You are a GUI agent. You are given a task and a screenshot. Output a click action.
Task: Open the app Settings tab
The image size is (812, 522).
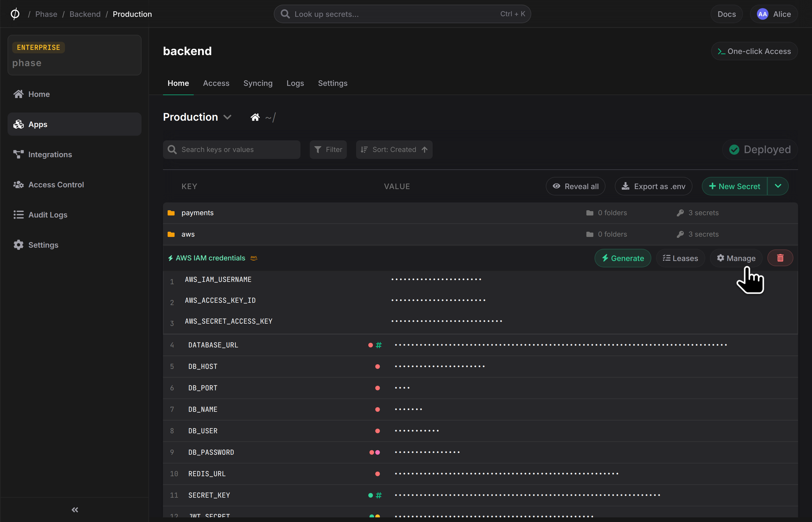[x=332, y=83]
